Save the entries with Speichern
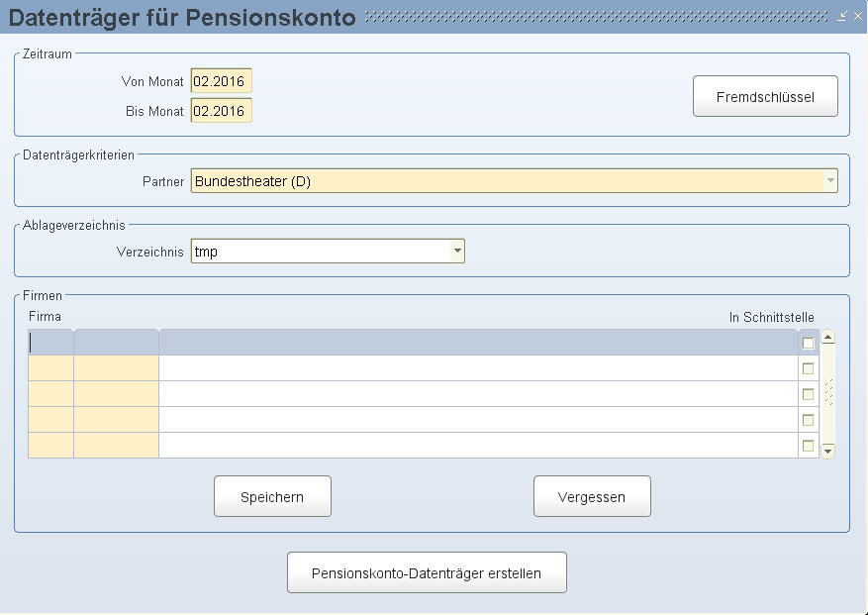The image size is (868, 615). [272, 496]
